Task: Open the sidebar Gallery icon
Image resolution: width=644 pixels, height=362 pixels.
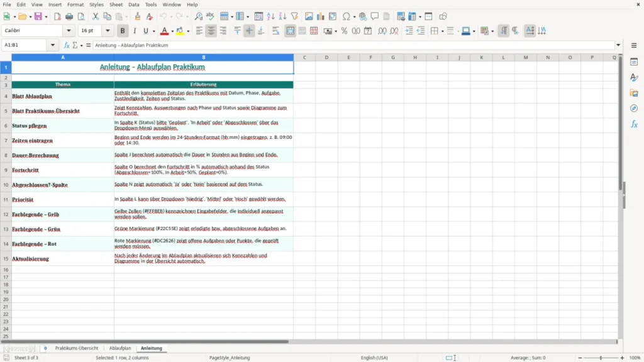Action: pos(634,93)
